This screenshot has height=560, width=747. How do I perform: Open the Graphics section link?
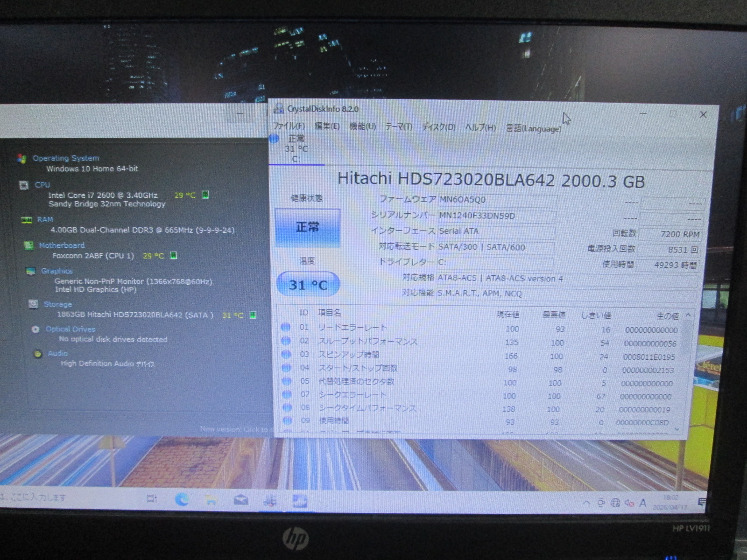pos(56,271)
